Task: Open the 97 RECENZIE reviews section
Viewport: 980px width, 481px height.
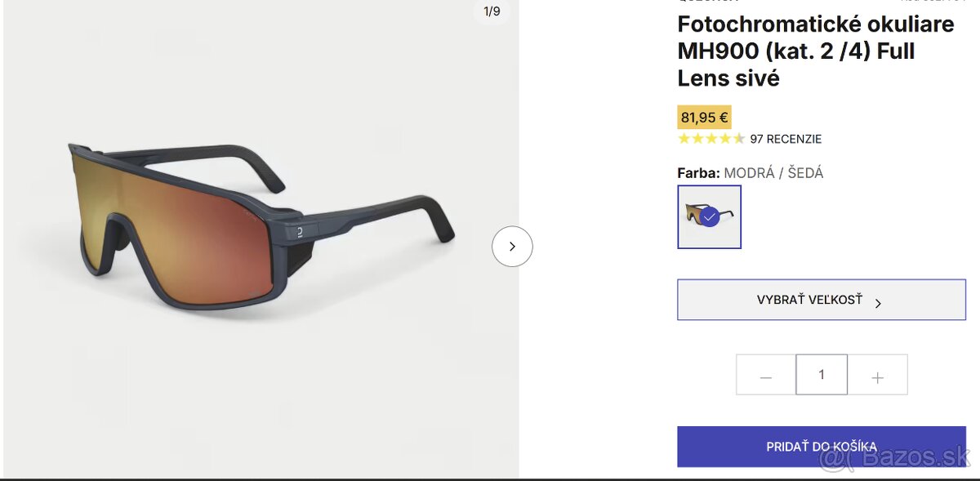Action: 785,139
